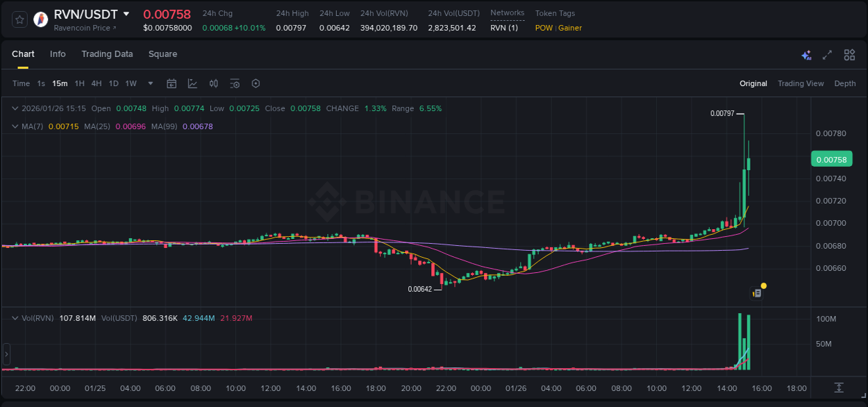
Task: Expand chart to fullscreen
Action: (x=826, y=54)
